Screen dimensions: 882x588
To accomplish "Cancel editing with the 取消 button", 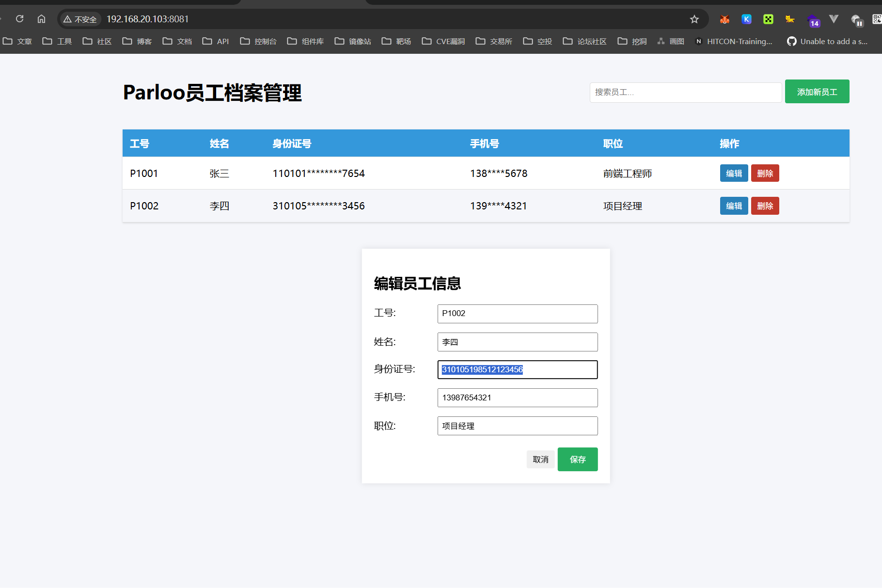I will pyautogui.click(x=540, y=459).
